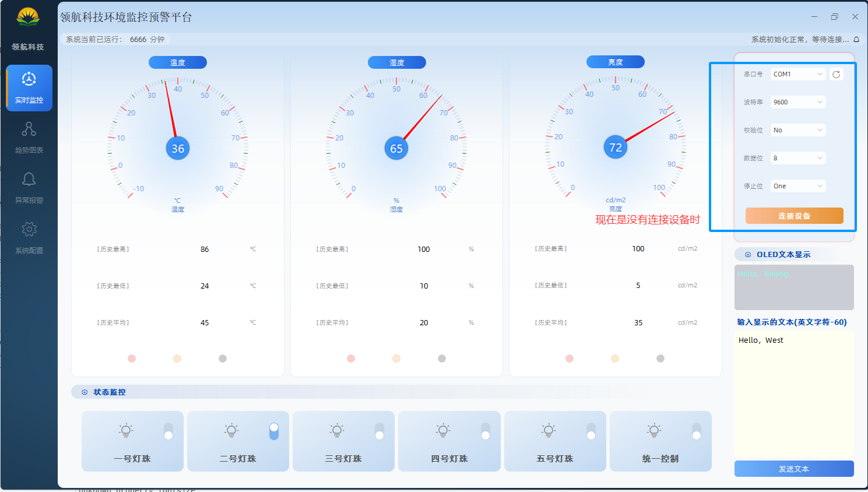Click the 发送文本 send text button
This screenshot has height=492, width=868.
[x=794, y=469]
